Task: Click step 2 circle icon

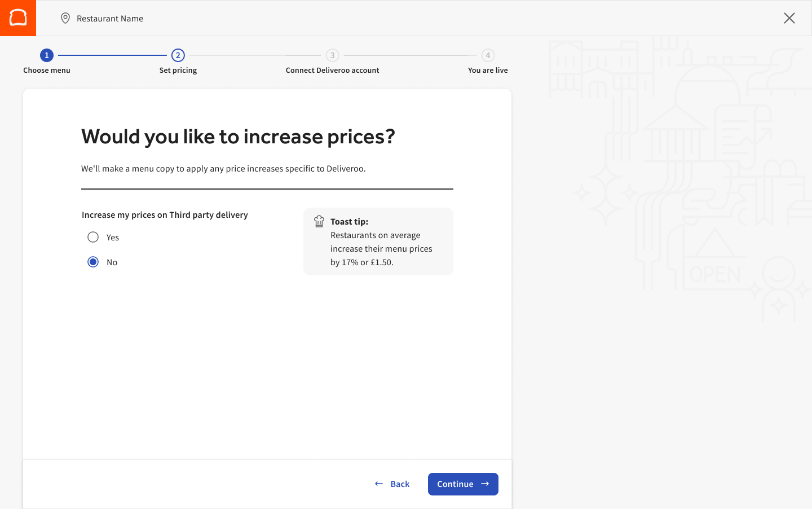Action: [178, 55]
